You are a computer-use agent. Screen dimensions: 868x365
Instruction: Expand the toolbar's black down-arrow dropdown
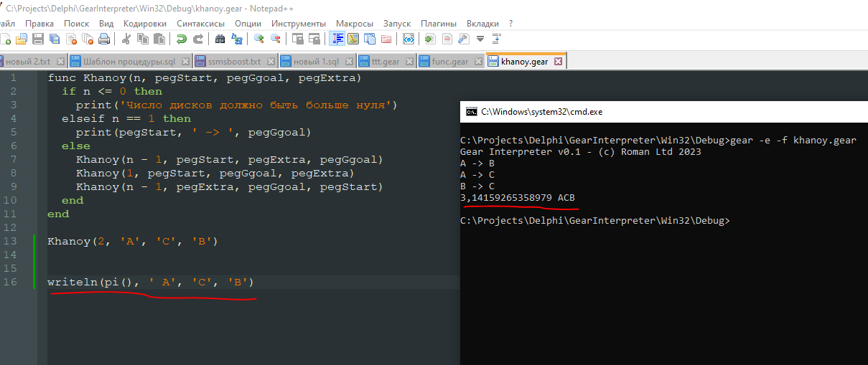pos(480,39)
